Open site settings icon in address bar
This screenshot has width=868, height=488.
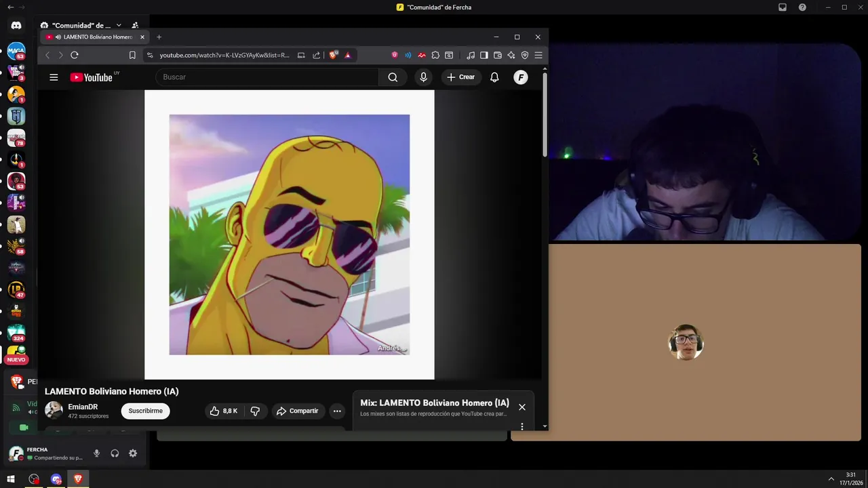tap(150, 55)
